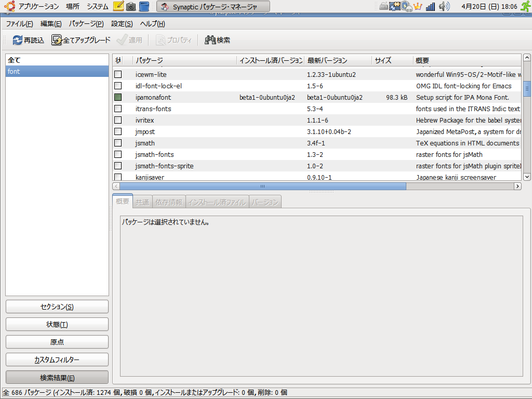Click the カスタムフィルター button
The image size is (532, 399).
[57, 360]
